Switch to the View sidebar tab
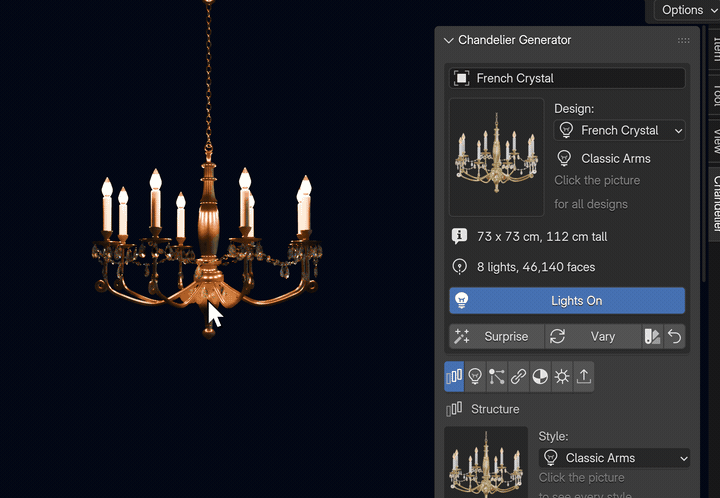The width and height of the screenshot is (720, 498). [716, 141]
